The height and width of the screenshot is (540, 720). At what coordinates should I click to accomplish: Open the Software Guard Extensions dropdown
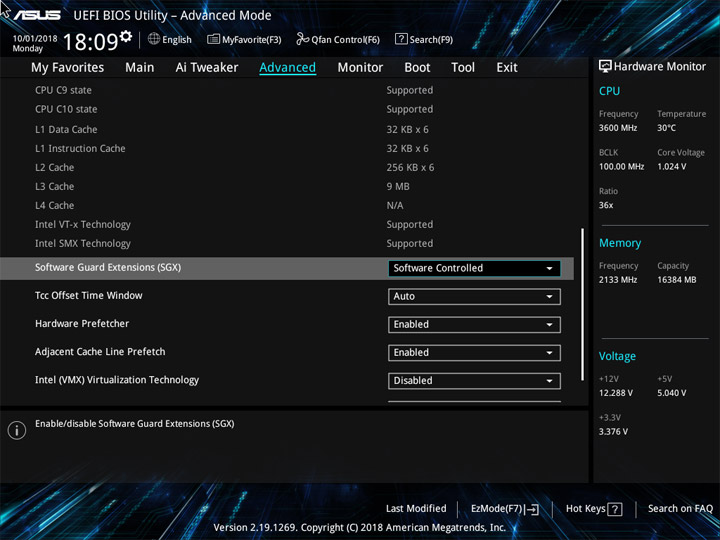point(474,268)
